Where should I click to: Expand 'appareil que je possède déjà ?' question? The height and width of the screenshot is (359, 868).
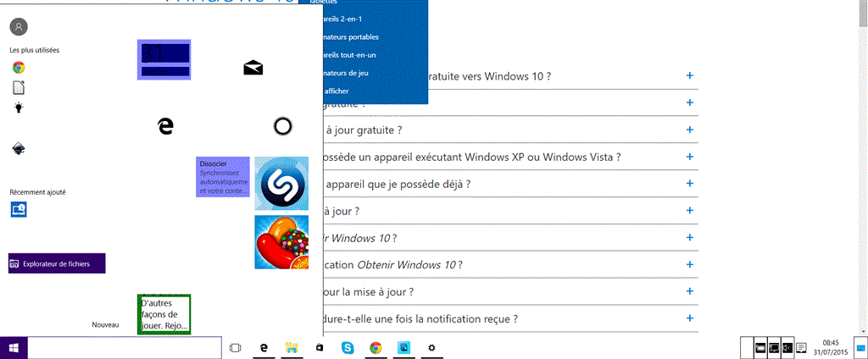point(690,183)
